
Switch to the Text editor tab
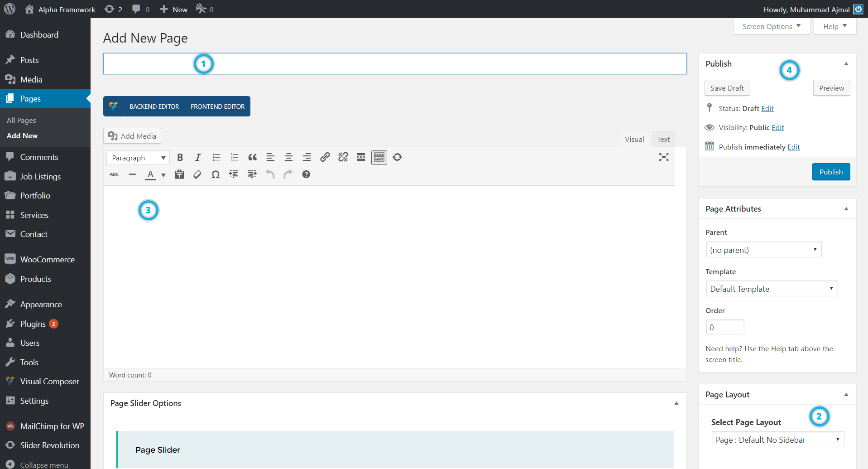click(663, 139)
